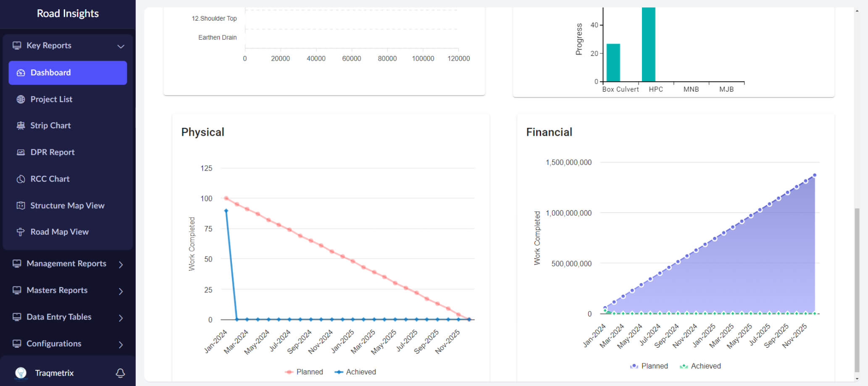Click the Road Insights title link
This screenshot has width=868, height=386.
pyautogui.click(x=68, y=13)
